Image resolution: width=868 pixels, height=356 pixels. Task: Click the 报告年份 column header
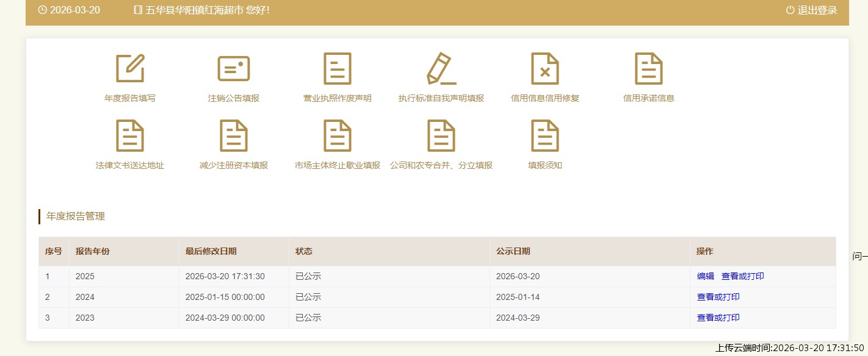(93, 251)
